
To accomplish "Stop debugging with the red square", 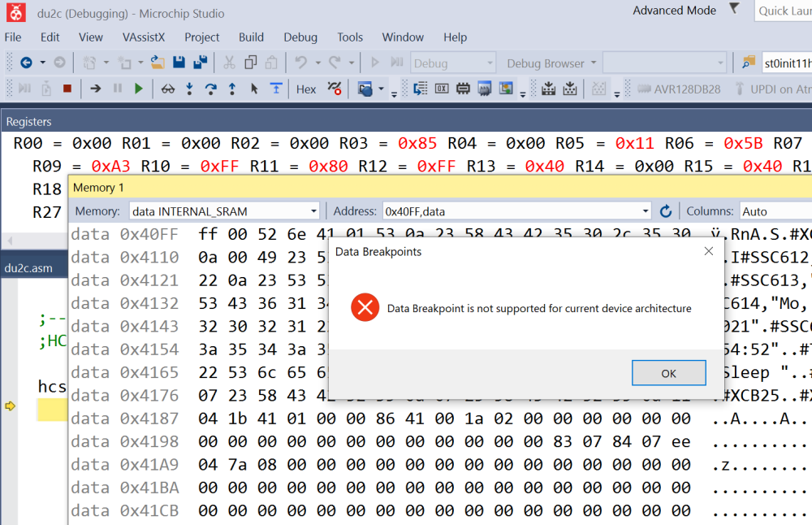I will point(67,89).
